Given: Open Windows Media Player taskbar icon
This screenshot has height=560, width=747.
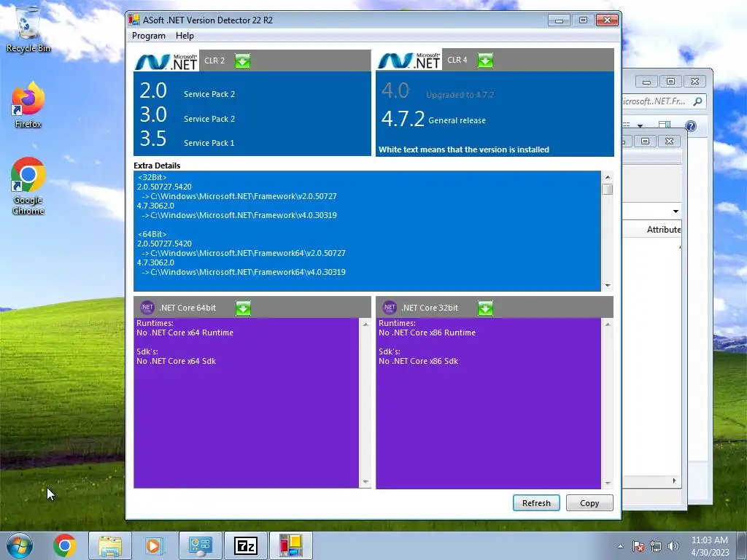Looking at the screenshot, I should 154,545.
